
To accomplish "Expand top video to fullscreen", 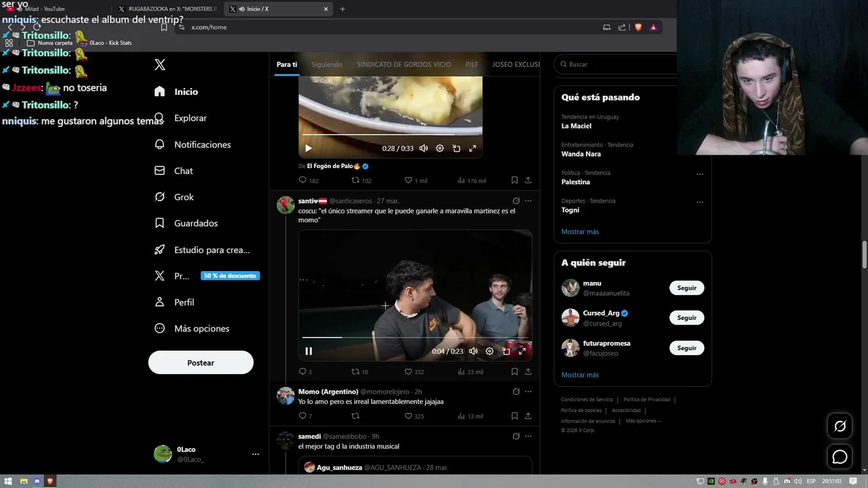I will pyautogui.click(x=473, y=148).
